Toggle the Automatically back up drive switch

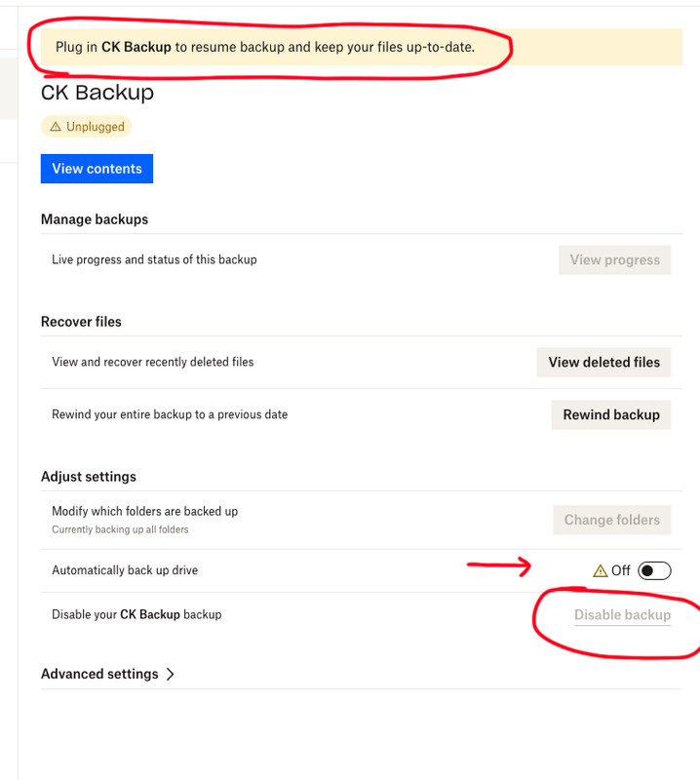pyautogui.click(x=654, y=570)
